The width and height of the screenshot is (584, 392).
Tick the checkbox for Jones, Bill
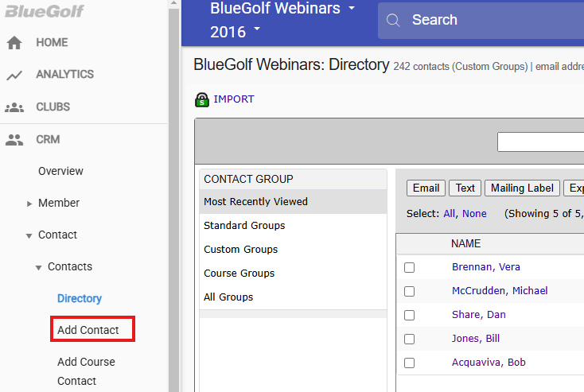click(x=409, y=340)
